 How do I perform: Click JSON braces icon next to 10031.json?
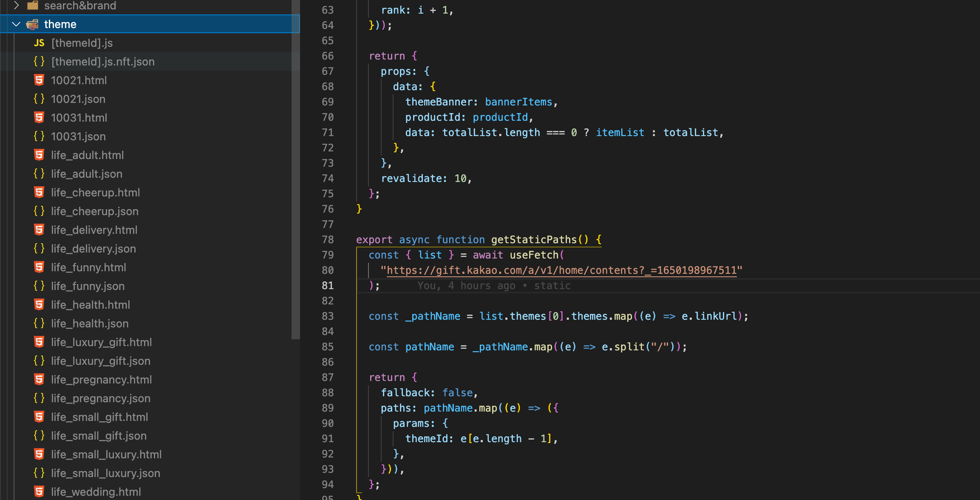(x=39, y=136)
